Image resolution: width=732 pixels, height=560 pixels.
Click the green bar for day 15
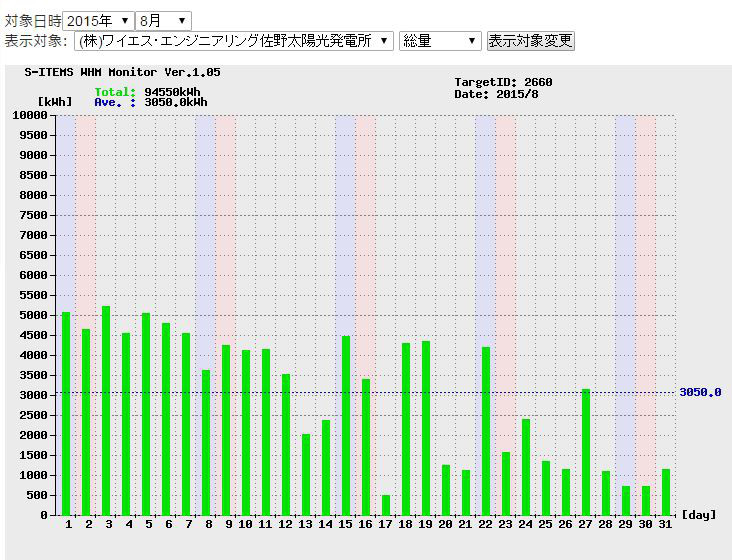346,426
